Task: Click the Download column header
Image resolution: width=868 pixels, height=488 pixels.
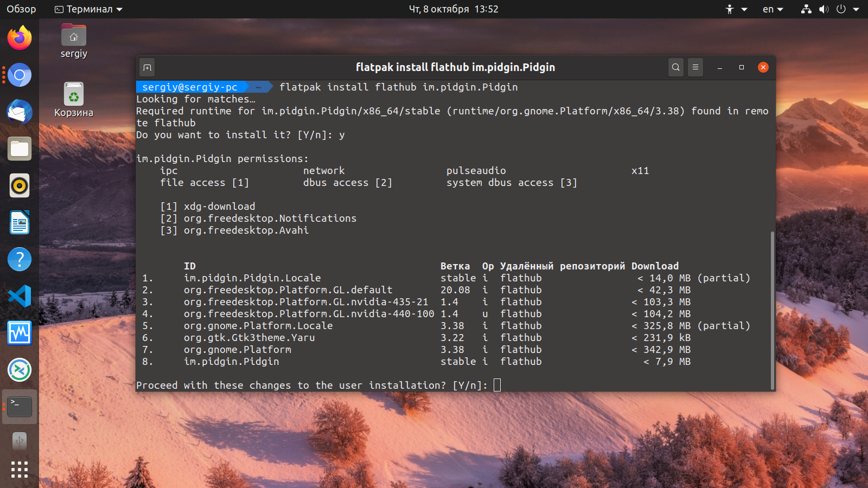Action: tap(655, 266)
